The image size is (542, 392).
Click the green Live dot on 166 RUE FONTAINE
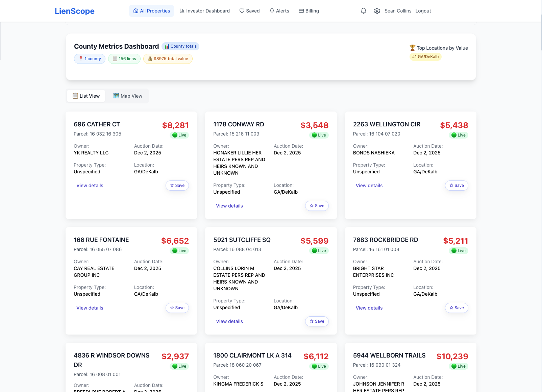(x=175, y=250)
